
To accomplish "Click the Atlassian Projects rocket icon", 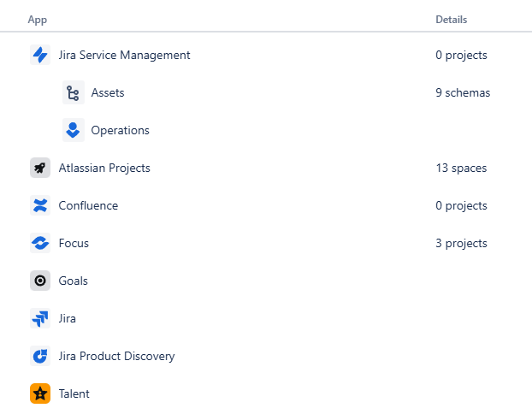I will tap(40, 168).
